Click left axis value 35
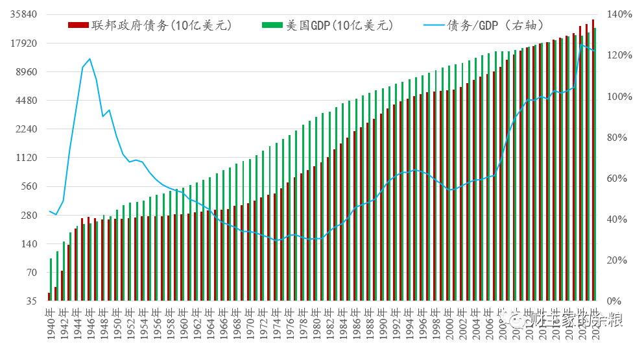Viewport: 644px width, 348px height. pos(31,301)
